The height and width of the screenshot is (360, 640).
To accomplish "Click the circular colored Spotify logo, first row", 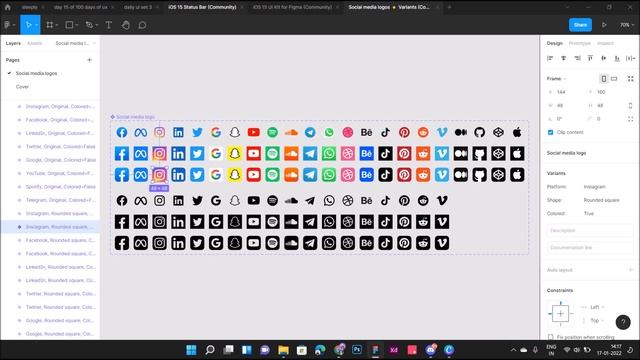I will 272,132.
